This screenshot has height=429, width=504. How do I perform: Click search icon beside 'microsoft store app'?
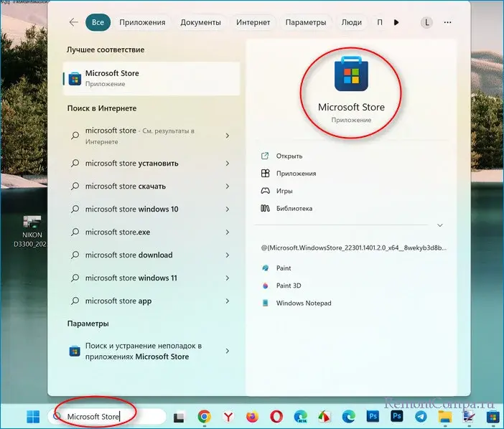(x=75, y=301)
